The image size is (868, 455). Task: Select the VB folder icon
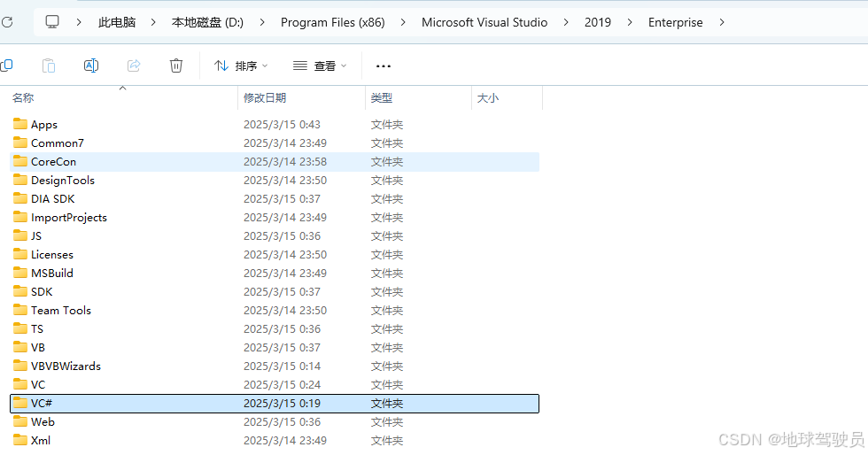click(x=20, y=346)
